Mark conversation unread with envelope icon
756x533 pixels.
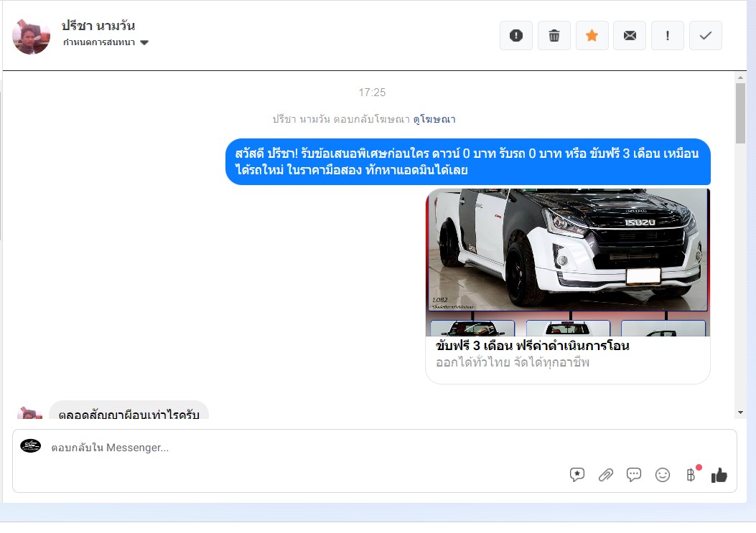[630, 36]
